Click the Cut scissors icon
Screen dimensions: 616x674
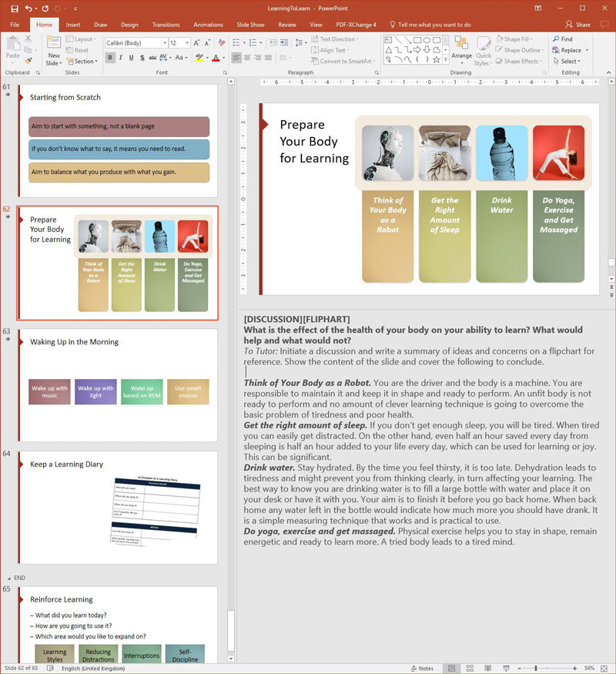(x=28, y=39)
